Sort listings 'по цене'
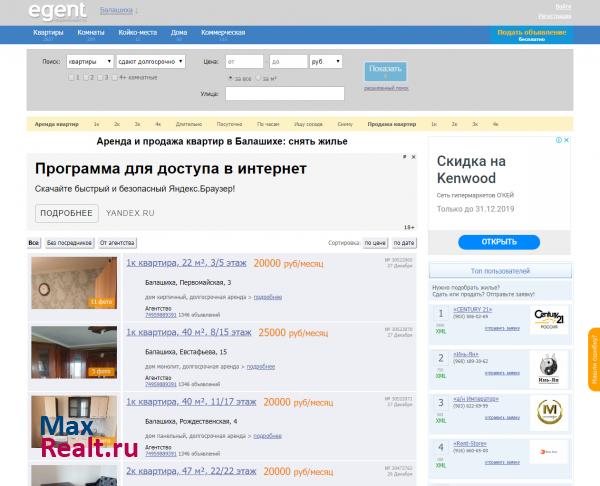Image resolution: width=600 pixels, height=486 pixels. 375,243
